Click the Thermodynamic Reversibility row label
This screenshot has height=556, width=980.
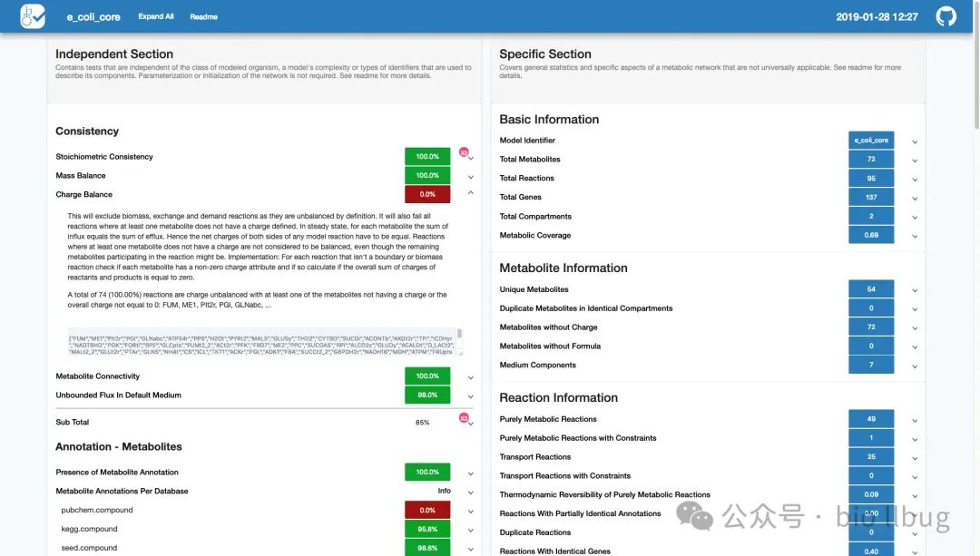coord(604,495)
